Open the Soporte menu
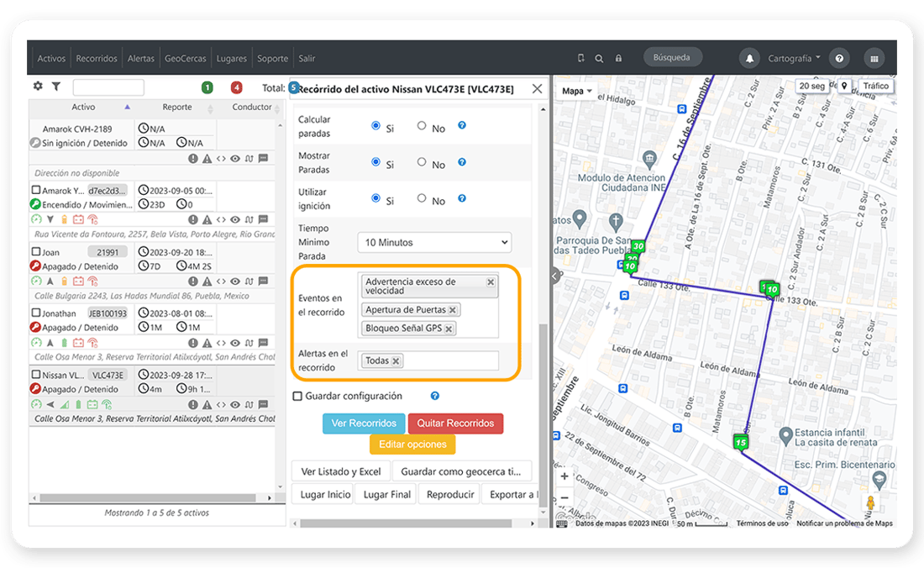Viewport: 924px width, 568px height. 273,58
